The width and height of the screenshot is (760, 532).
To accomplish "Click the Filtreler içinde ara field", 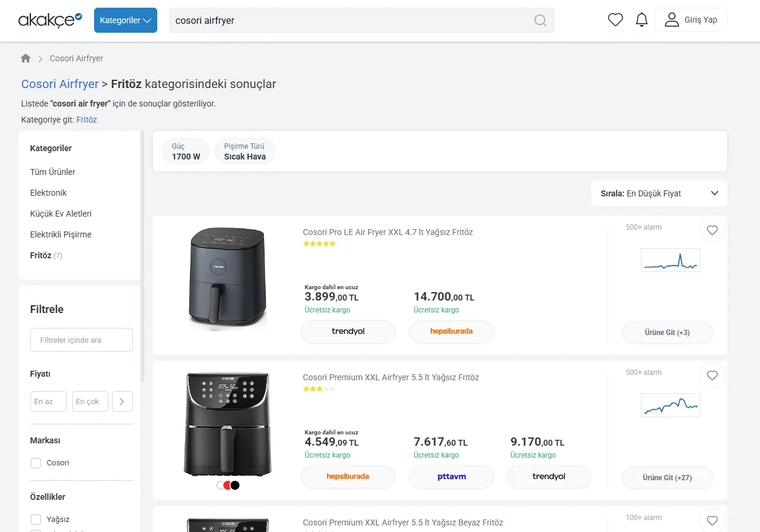I will 82,340.
